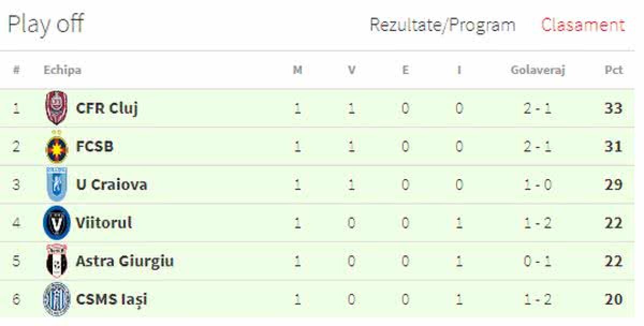Viewport: 644px width, 326px height.
Task: Click the Play off heading
Action: click(x=45, y=25)
